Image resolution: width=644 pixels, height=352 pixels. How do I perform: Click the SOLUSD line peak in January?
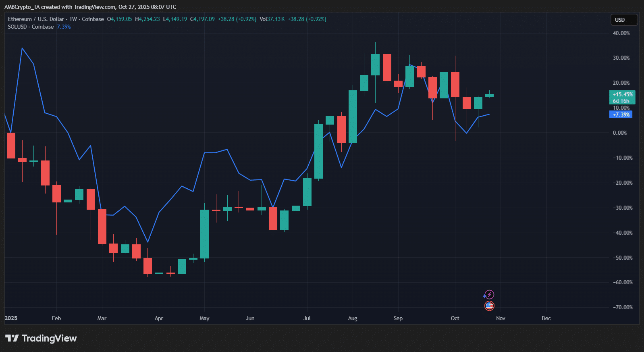[22, 48]
